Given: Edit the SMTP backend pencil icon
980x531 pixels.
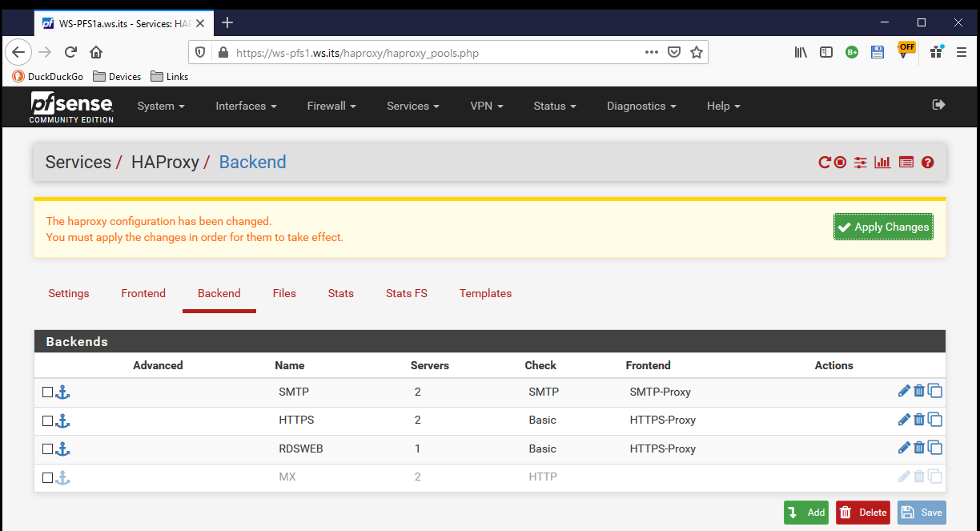Looking at the screenshot, I should pyautogui.click(x=905, y=392).
